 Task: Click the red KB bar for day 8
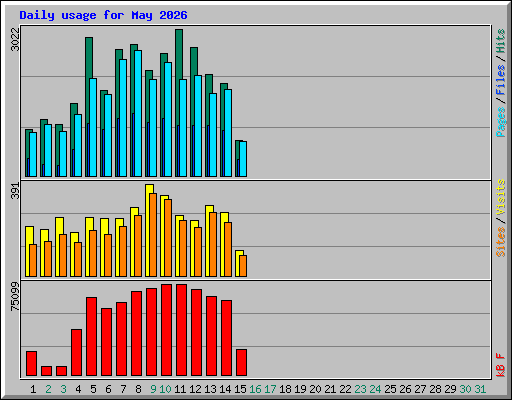pyautogui.click(x=136, y=333)
